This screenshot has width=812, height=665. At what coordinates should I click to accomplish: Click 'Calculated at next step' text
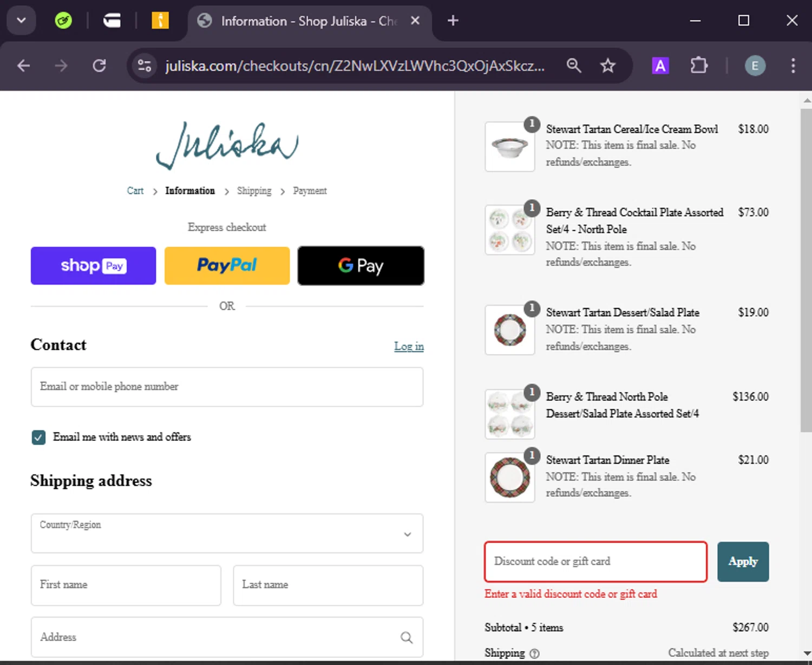tap(718, 653)
